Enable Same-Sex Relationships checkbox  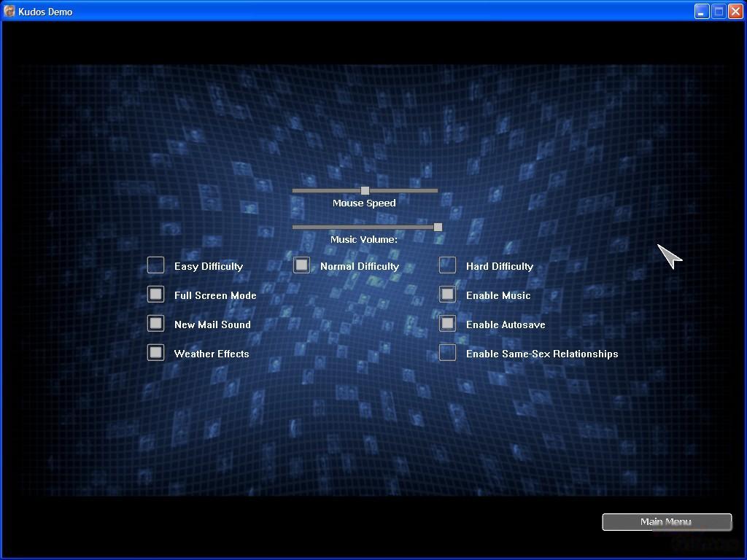[x=447, y=353]
